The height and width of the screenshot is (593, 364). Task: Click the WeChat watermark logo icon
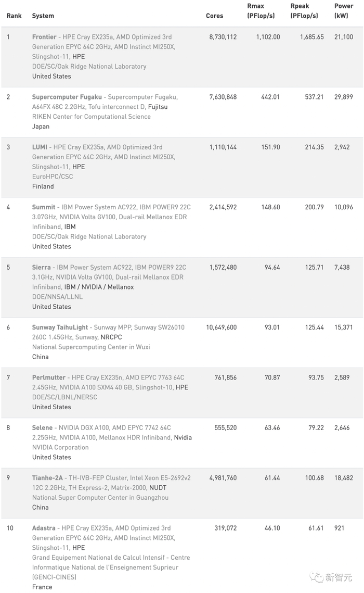pyautogui.click(x=316, y=577)
